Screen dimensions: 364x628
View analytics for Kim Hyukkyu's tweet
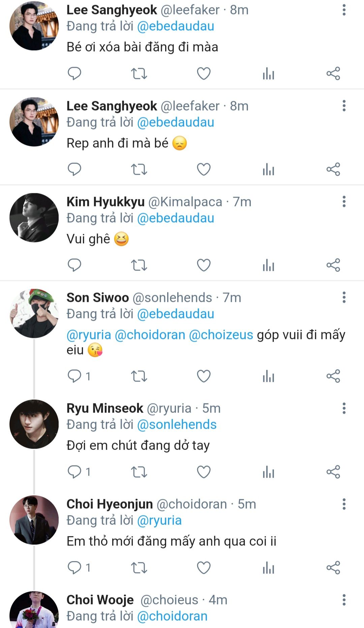tap(268, 265)
